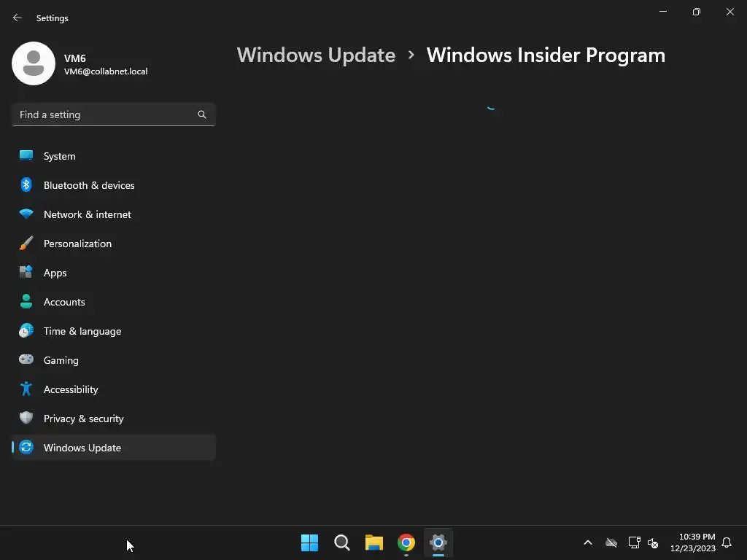Viewport: 747px width, 560px height.
Task: Click the Gaming controller icon
Action: (26, 359)
